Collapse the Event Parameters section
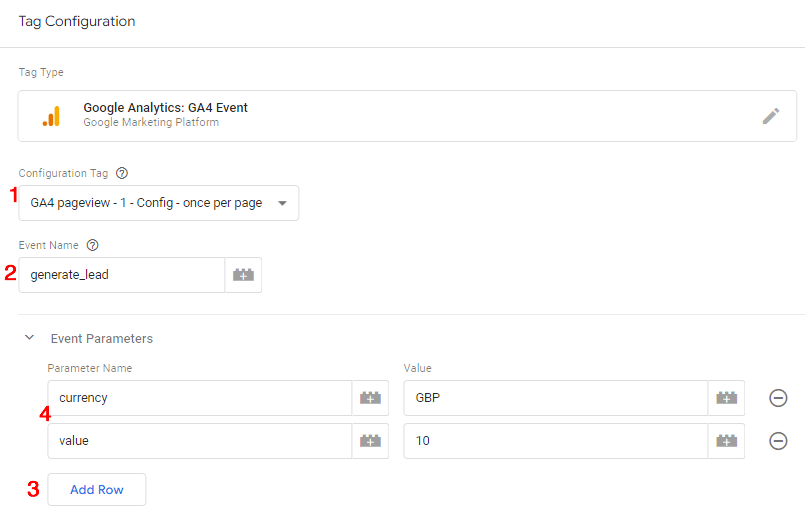 (29, 339)
